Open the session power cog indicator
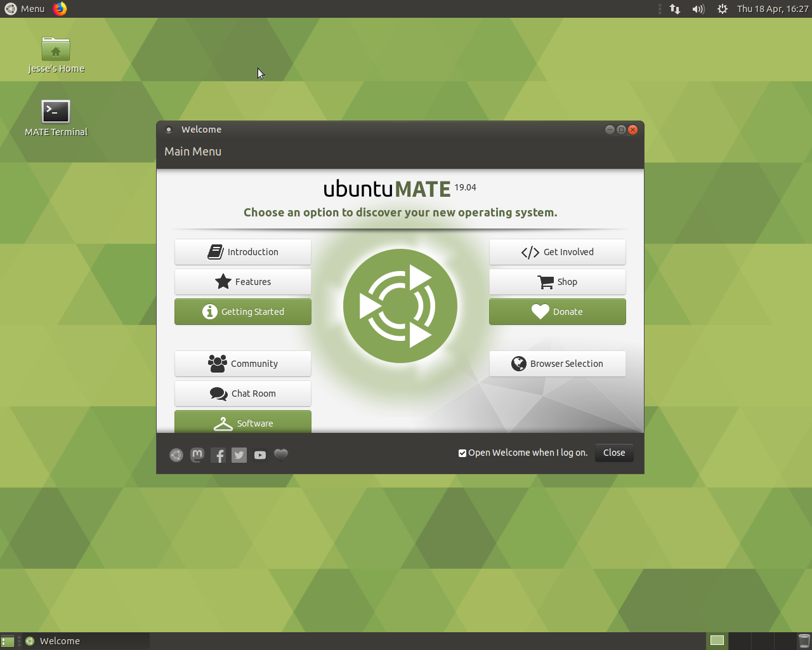 point(722,9)
